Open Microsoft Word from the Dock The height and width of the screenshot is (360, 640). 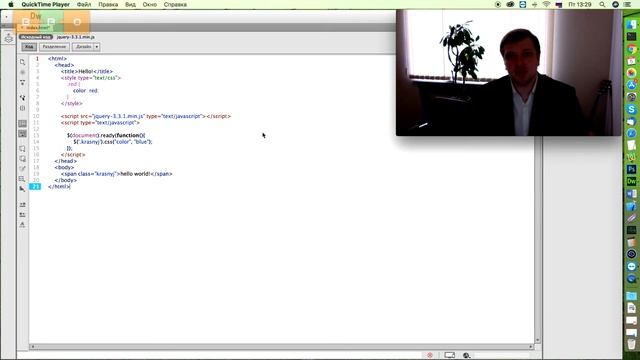tap(631, 193)
